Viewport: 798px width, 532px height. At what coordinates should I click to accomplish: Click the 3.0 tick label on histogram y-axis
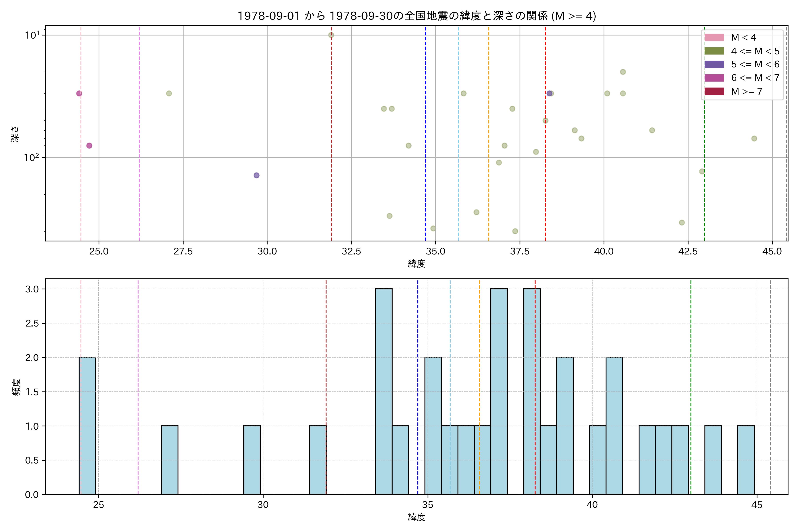[x=32, y=289]
